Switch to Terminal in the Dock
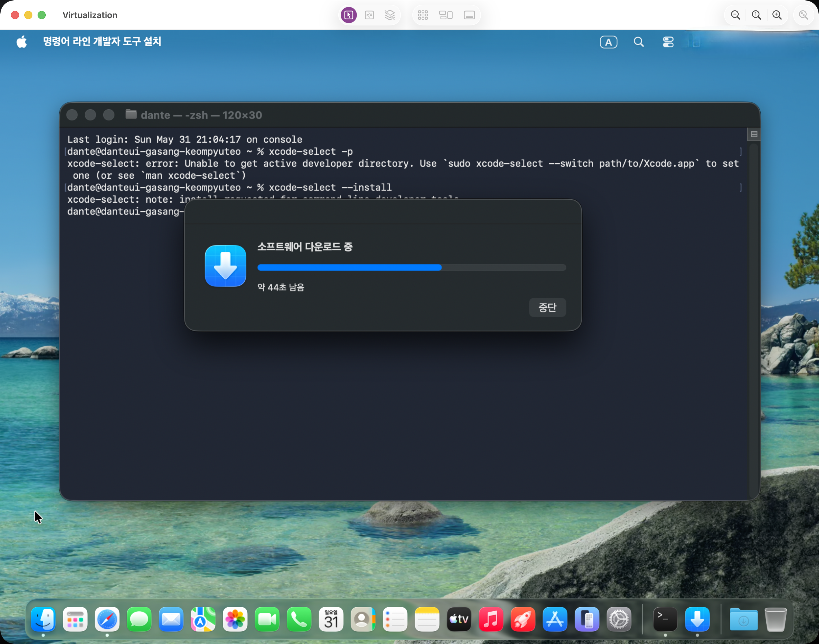 (665, 619)
